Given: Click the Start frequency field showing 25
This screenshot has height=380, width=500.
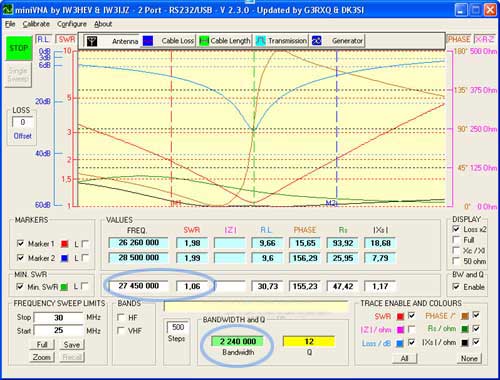Looking at the screenshot, I should pyautogui.click(x=58, y=330).
